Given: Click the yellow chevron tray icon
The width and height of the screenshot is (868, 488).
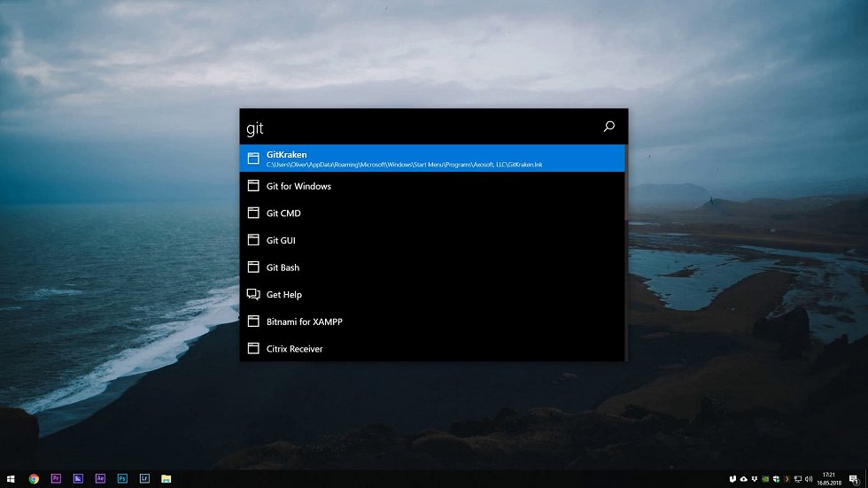Looking at the screenshot, I should pos(787,479).
